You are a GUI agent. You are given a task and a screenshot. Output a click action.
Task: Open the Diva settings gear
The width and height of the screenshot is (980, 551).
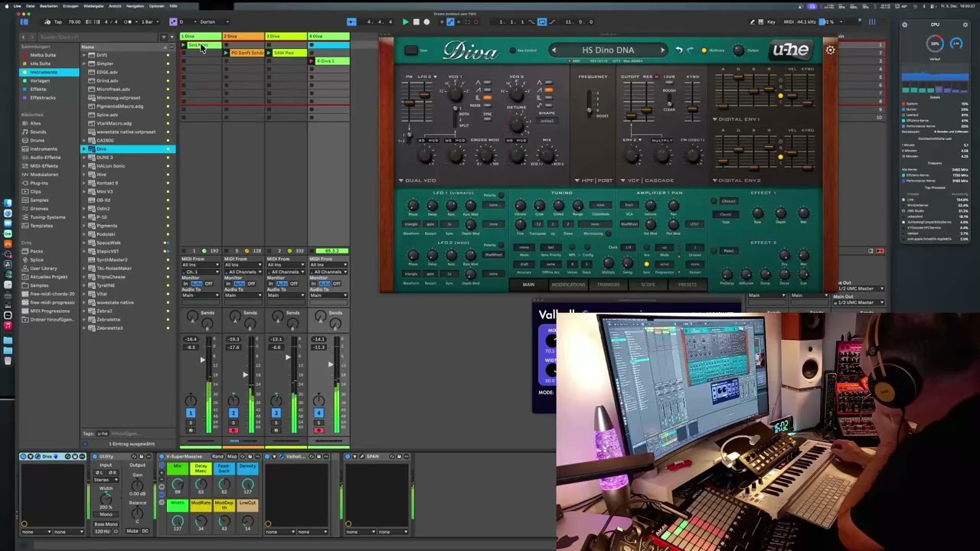tap(830, 51)
